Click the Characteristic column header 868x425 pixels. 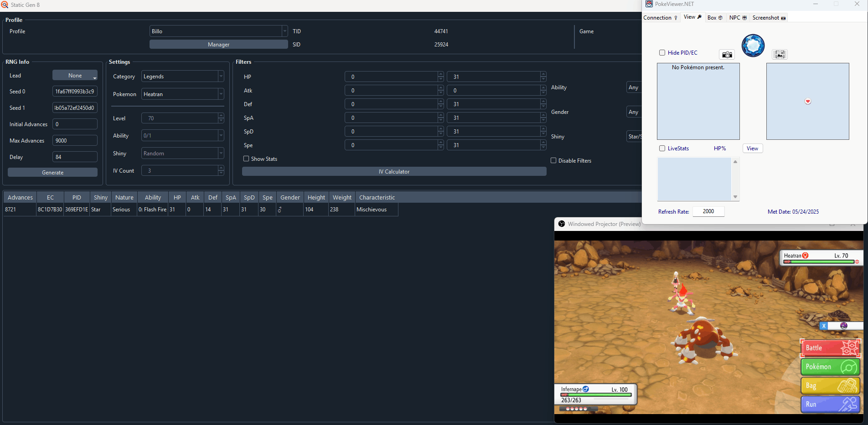coord(377,198)
